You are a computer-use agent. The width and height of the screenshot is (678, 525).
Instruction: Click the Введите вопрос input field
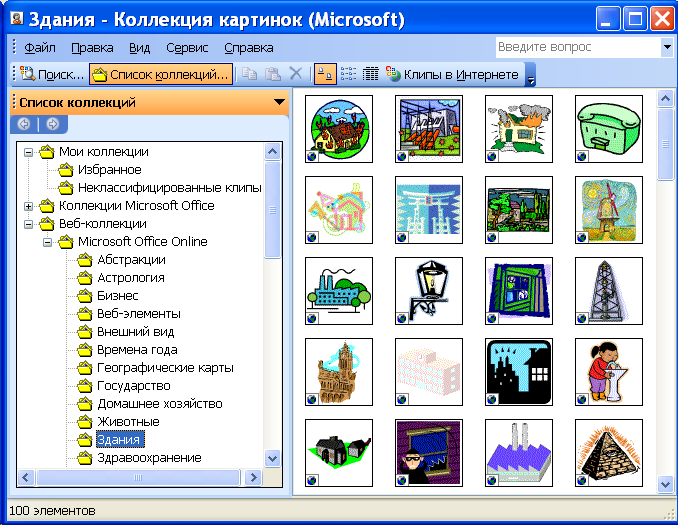578,47
